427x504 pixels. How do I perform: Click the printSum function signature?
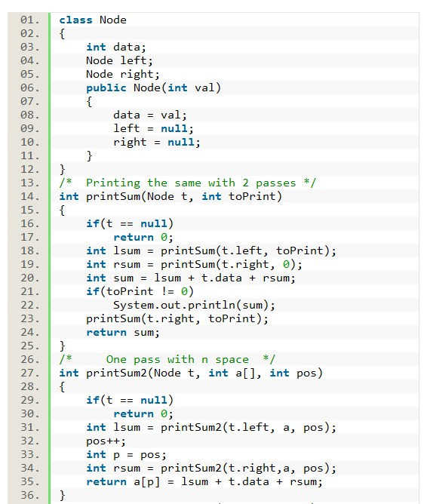(170, 196)
